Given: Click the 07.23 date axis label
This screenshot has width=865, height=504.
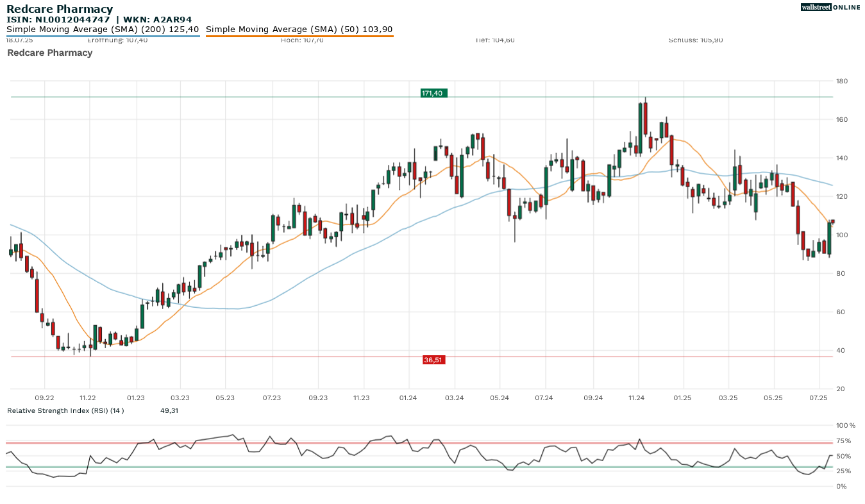Looking at the screenshot, I should [x=272, y=398].
